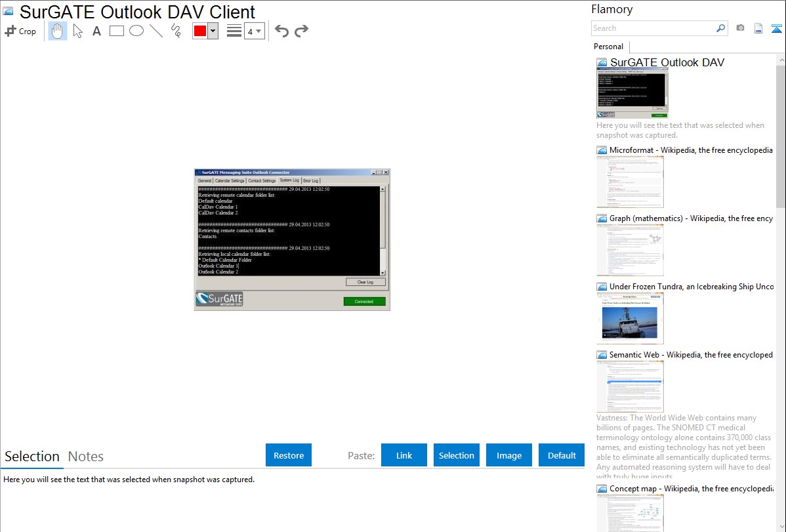Click Clear Log button in SurGATE screenshot
Image resolution: width=786 pixels, height=532 pixels.
click(365, 282)
